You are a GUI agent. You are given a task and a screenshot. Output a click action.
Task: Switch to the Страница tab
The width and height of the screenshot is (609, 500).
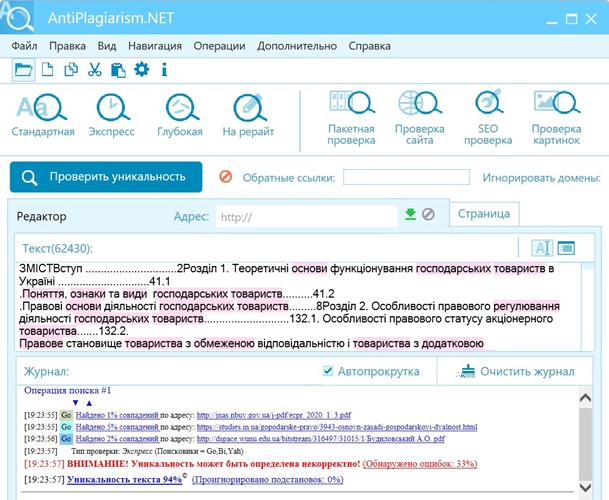484,214
